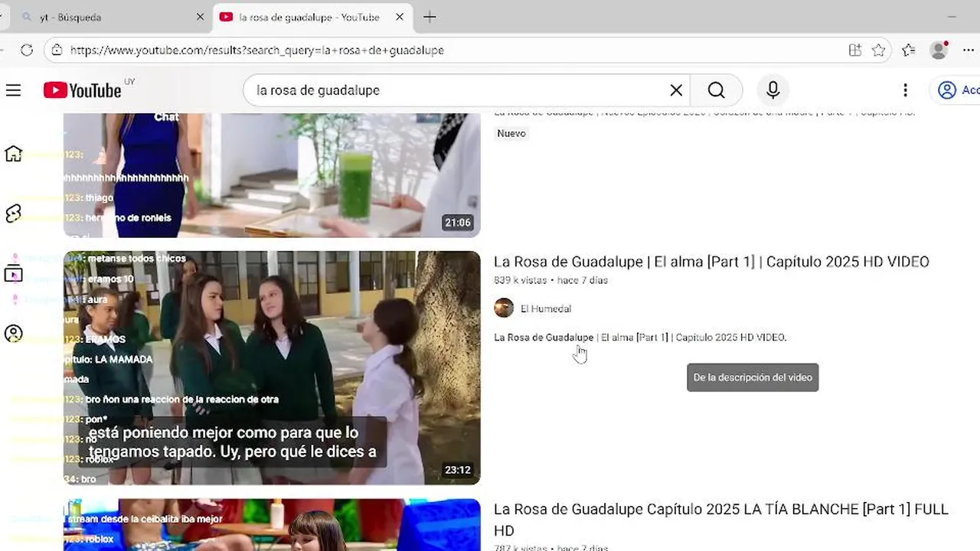Play the 23:12 El alma video thumbnail
The height and width of the screenshot is (551, 980).
[272, 368]
